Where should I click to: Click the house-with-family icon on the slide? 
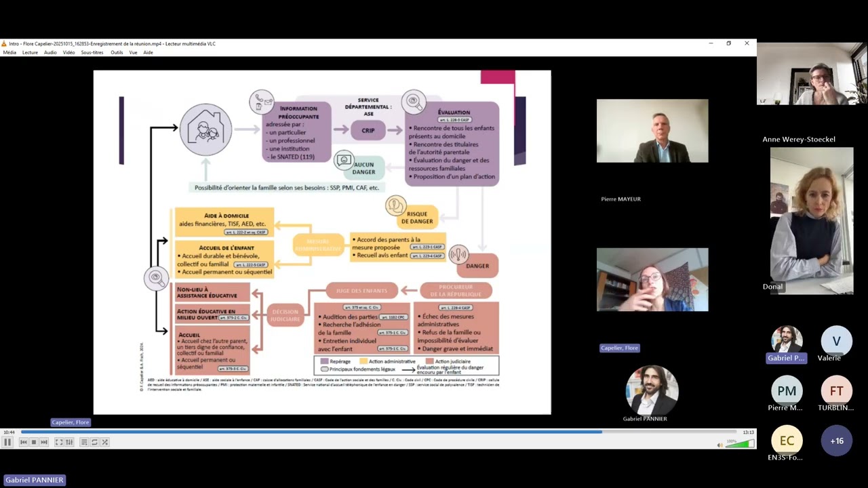coord(205,129)
